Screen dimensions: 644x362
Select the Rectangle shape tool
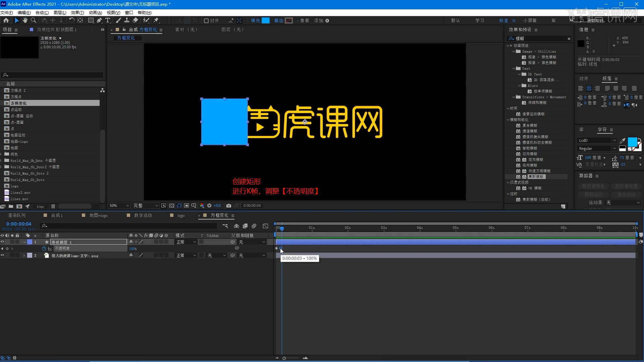click(x=91, y=20)
